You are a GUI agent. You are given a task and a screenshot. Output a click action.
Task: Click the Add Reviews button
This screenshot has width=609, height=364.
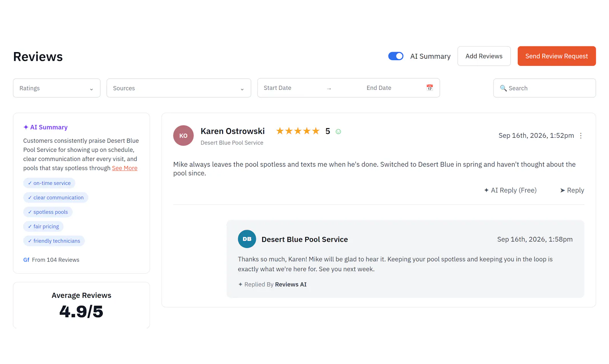click(x=484, y=56)
